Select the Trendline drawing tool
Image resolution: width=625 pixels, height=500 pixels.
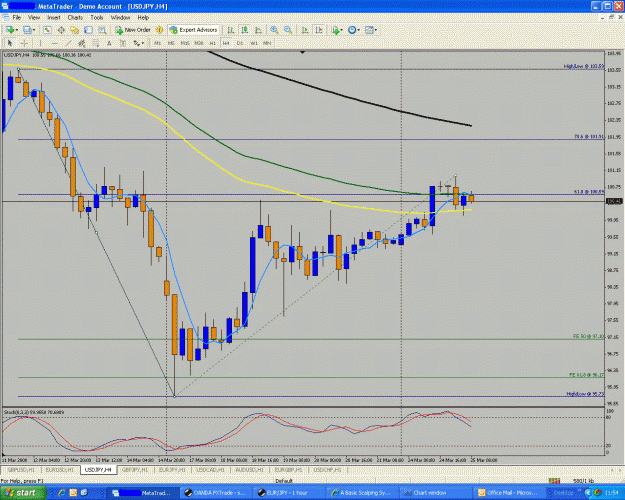[x=68, y=43]
